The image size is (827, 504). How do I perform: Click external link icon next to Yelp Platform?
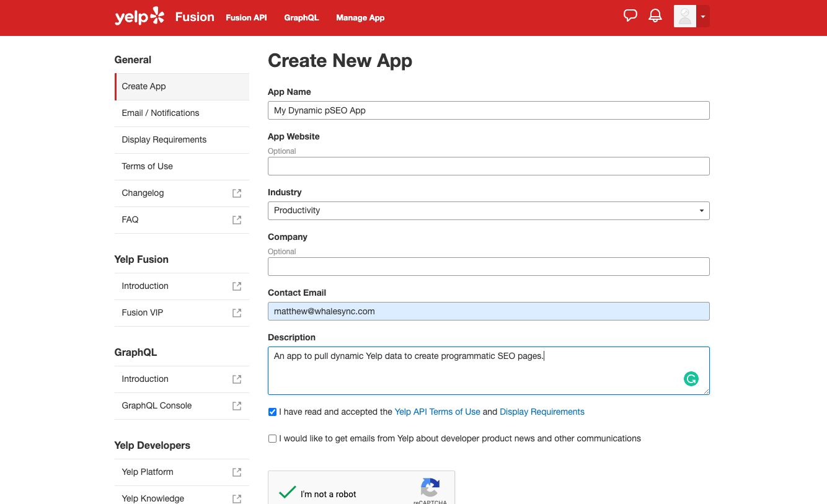click(x=237, y=472)
